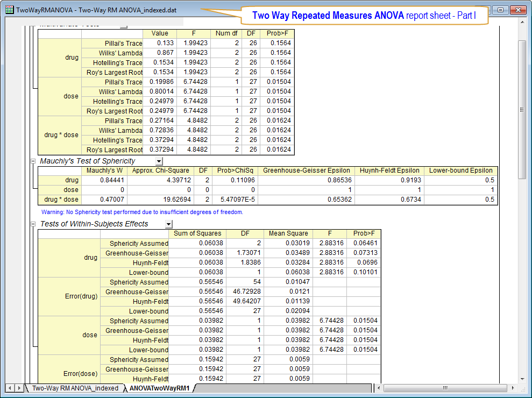Viewport: 532px width, 398px height.
Task: Select the Approx. Chi-Square column header
Action: [160, 170]
